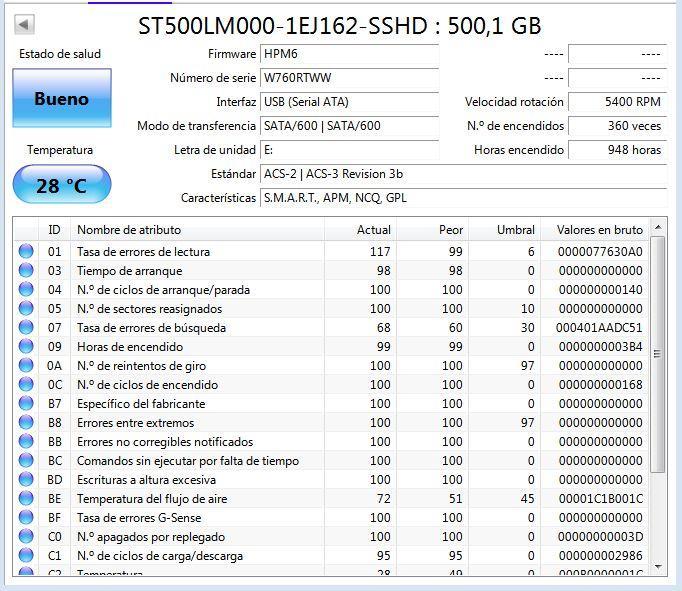Image resolution: width=682 pixels, height=591 pixels.
Task: Click the 28 °C temperature indicator
Action: (62, 184)
